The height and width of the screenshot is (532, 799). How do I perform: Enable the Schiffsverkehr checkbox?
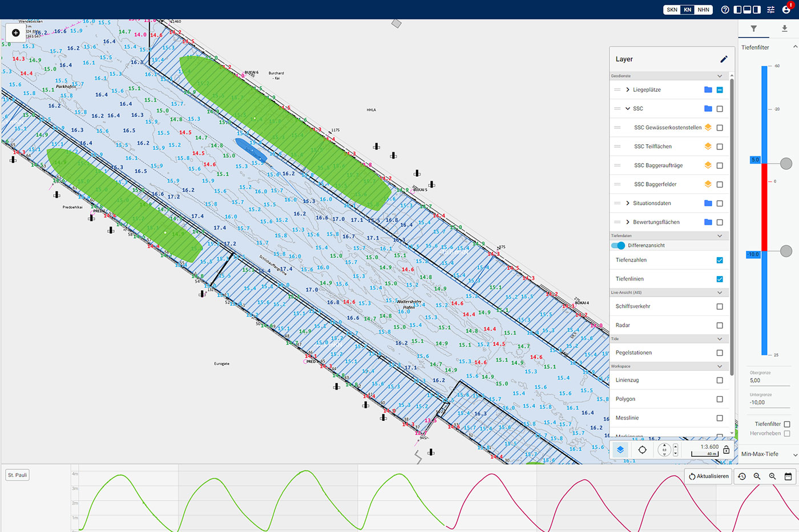720,307
